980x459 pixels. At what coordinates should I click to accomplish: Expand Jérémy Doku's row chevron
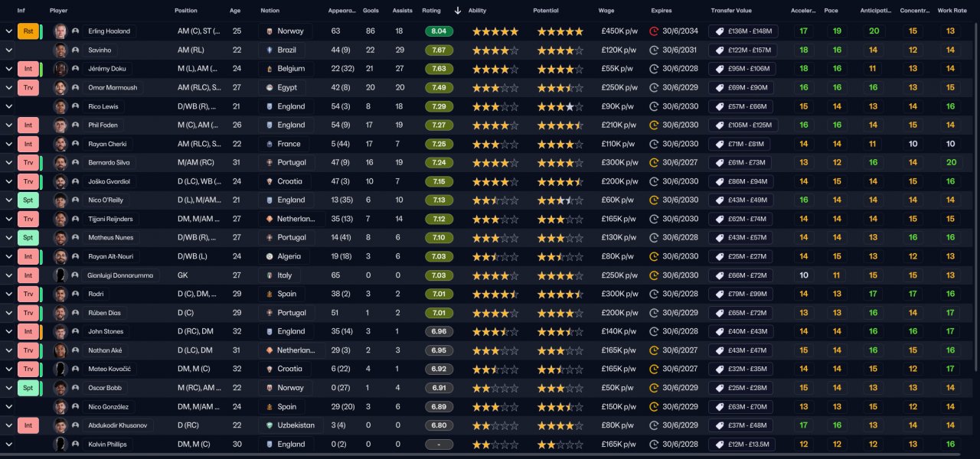[8, 69]
